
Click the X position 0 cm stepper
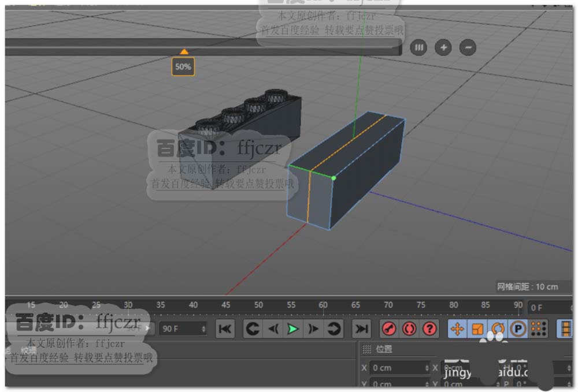click(x=427, y=368)
